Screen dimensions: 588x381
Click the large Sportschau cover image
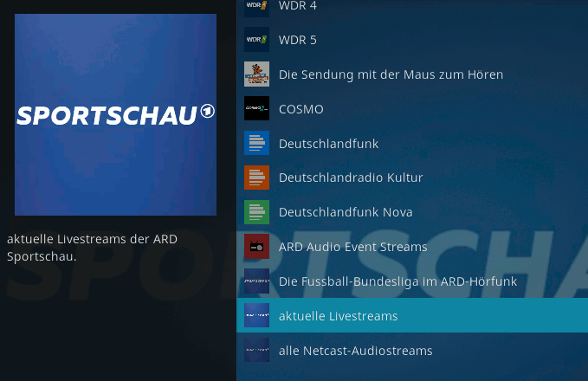tap(115, 115)
